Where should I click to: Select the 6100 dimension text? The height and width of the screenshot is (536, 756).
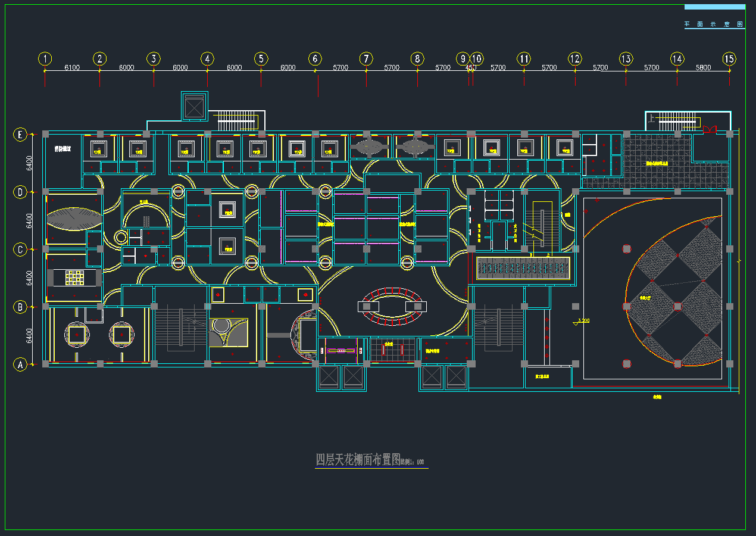click(72, 67)
